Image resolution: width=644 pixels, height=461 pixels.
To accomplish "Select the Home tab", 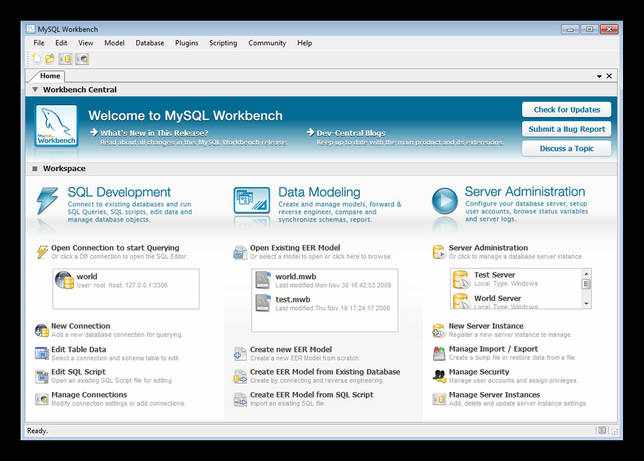I will coord(50,76).
